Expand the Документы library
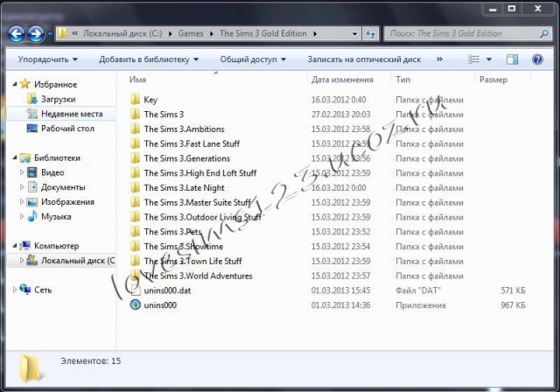This screenshot has height=392, width=560. 21,187
